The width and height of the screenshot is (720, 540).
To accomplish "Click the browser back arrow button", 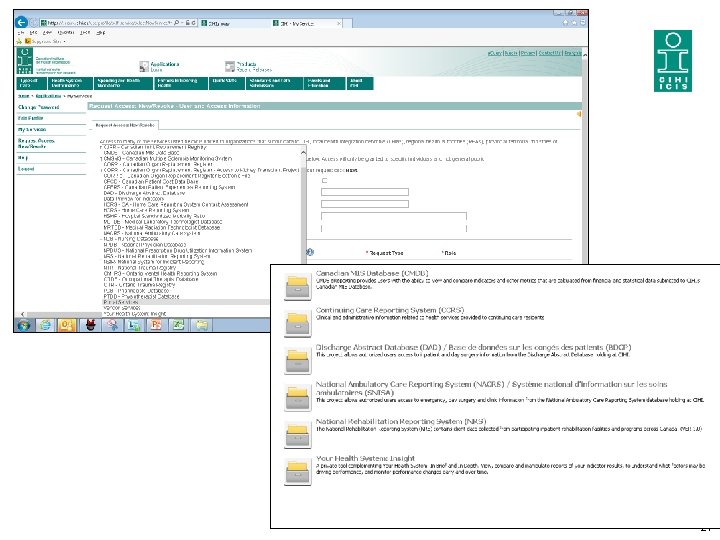I will pos(21,22).
